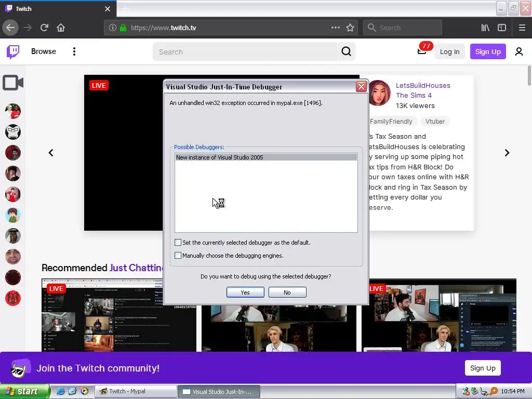Switch to Twitch - Mypal taskbar item

(x=136, y=391)
